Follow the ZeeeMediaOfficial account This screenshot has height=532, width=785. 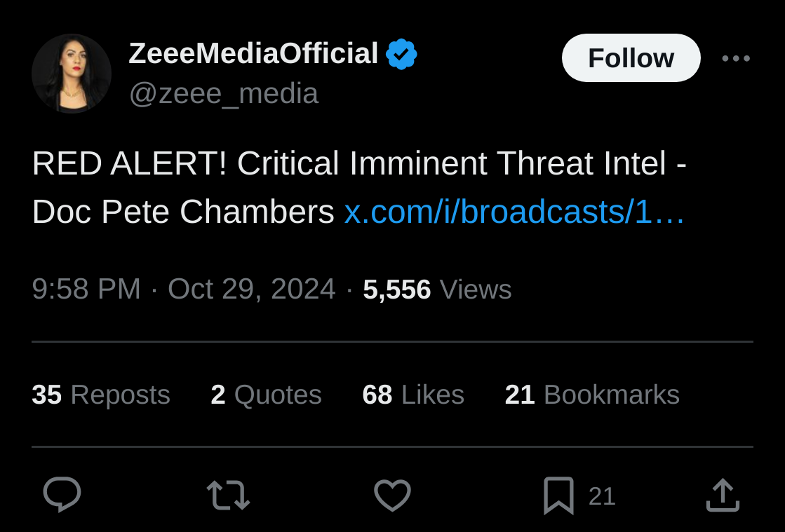coord(631,58)
